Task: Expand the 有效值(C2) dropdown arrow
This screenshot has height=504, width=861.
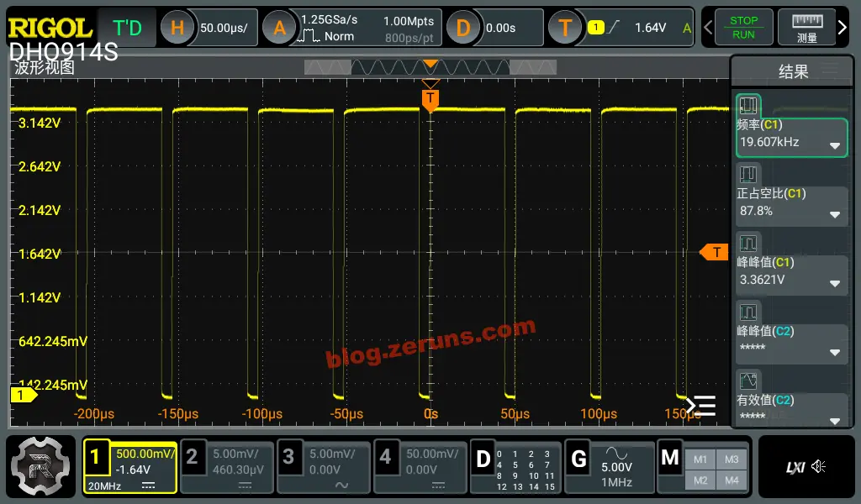Action: point(835,421)
